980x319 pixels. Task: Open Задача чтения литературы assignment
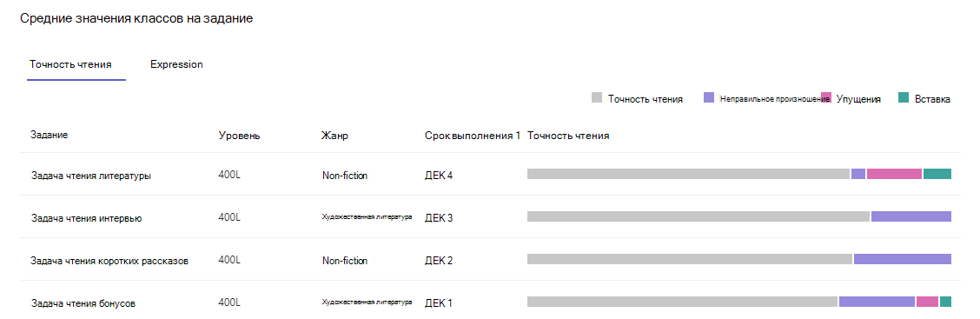[91, 176]
